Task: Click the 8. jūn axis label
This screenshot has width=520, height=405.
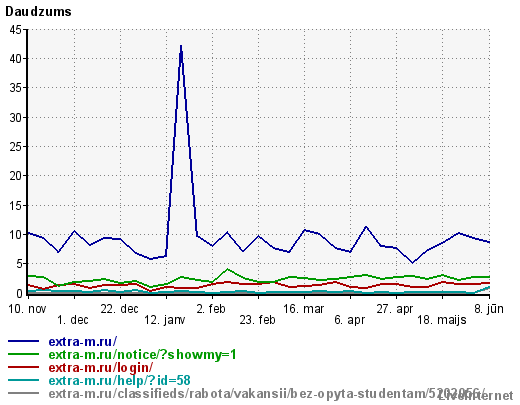Action: click(x=489, y=309)
